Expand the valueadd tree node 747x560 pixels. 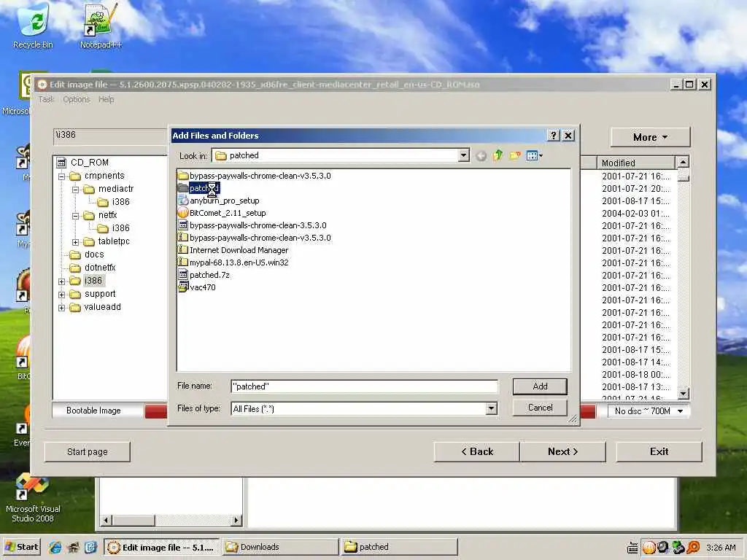coord(61,308)
